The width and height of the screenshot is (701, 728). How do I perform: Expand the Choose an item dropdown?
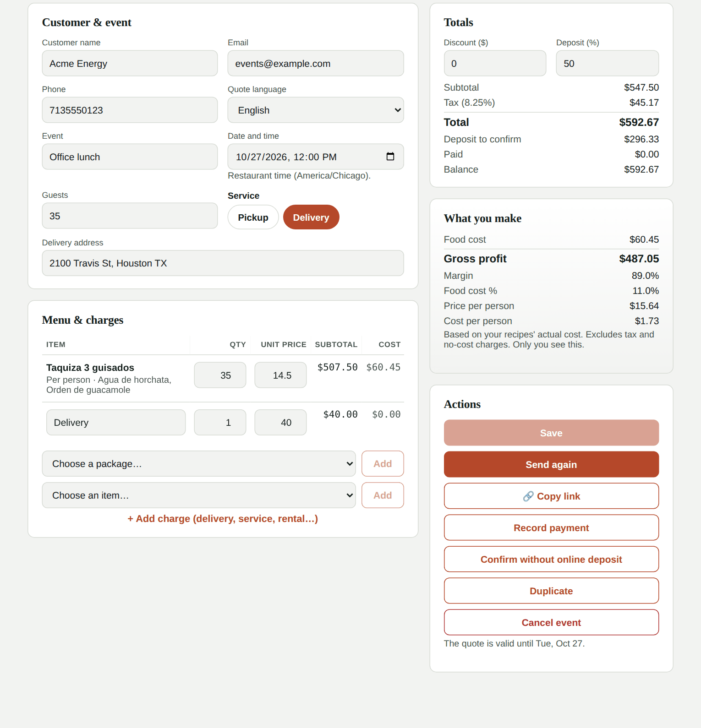pos(199,495)
